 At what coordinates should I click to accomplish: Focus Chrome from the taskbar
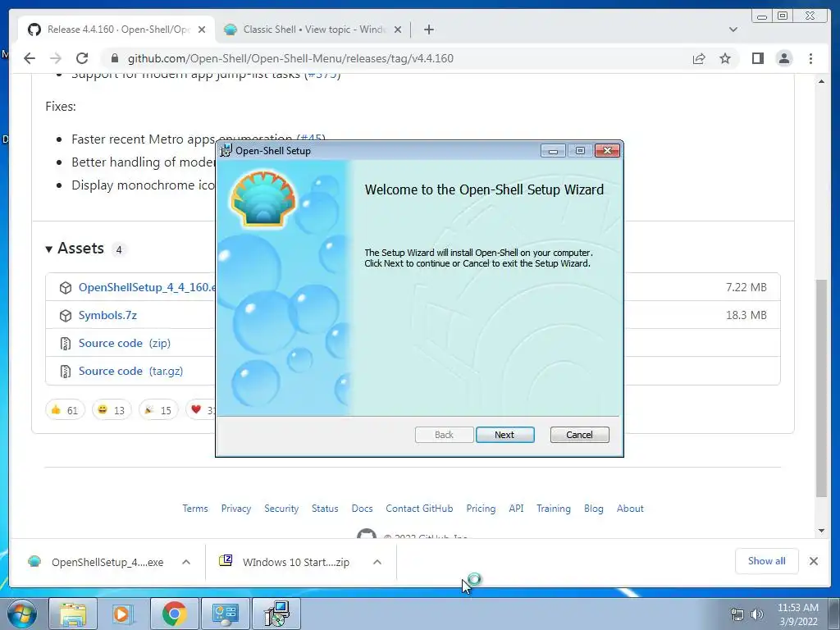click(174, 614)
